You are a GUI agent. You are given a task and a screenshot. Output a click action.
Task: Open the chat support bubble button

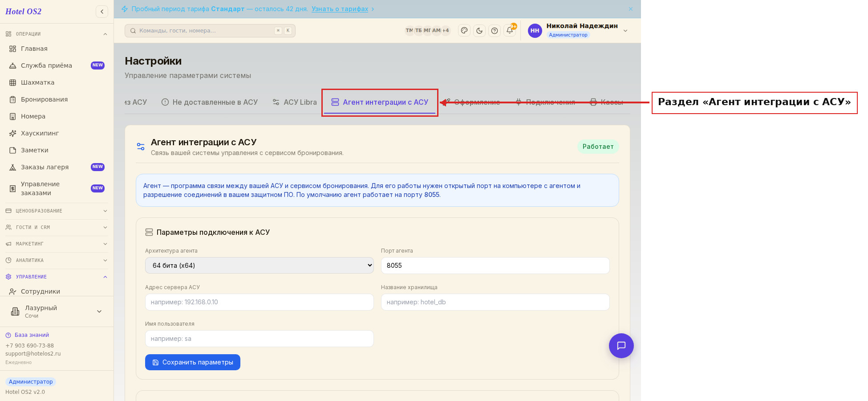(x=621, y=346)
